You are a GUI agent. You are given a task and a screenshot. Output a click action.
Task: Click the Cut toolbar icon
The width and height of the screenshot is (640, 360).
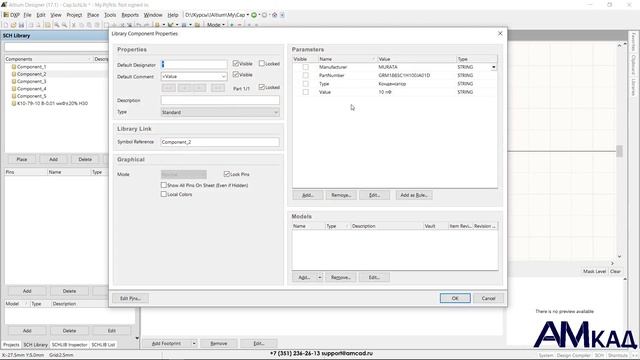coord(73,25)
